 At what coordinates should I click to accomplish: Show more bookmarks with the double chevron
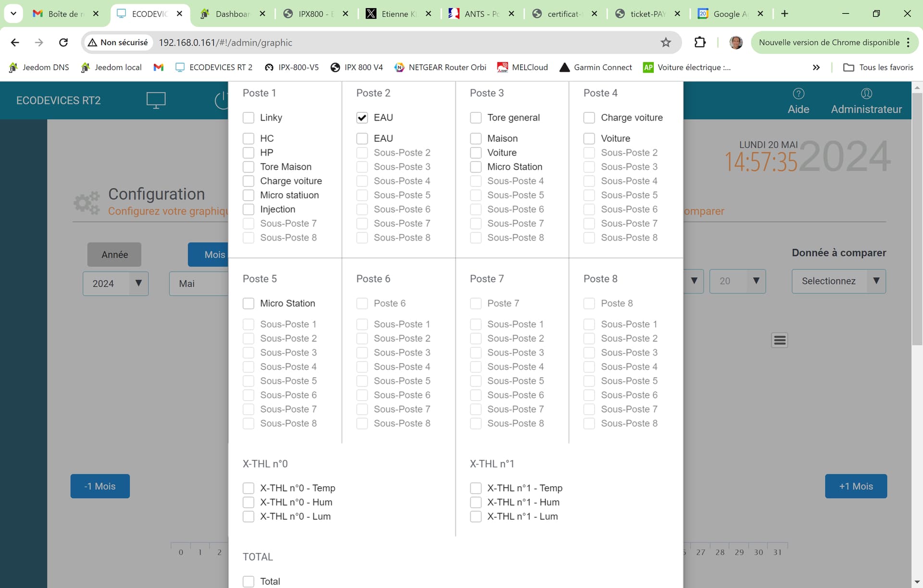coord(816,67)
